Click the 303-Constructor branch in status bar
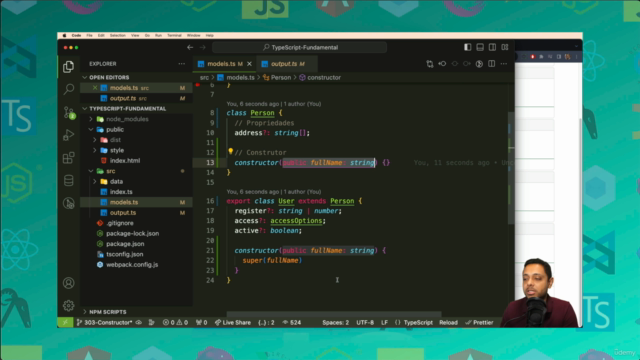This screenshot has height=360, width=640. (104, 322)
